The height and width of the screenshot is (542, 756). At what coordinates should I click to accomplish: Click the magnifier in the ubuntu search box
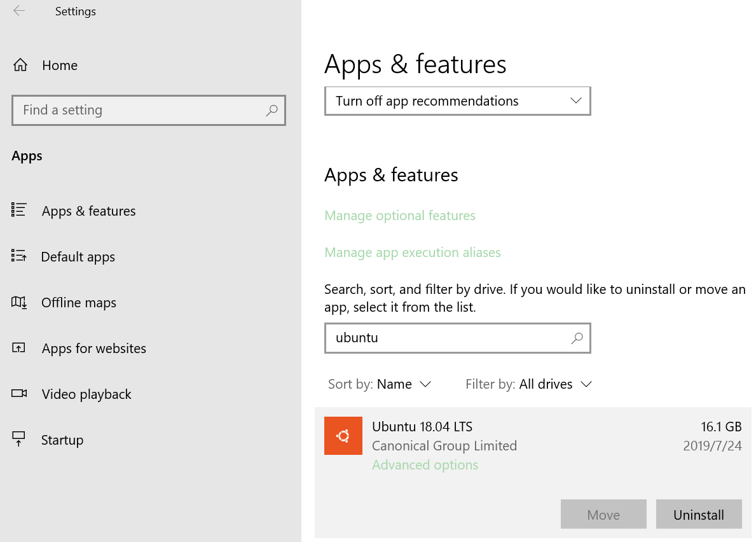[x=577, y=338]
